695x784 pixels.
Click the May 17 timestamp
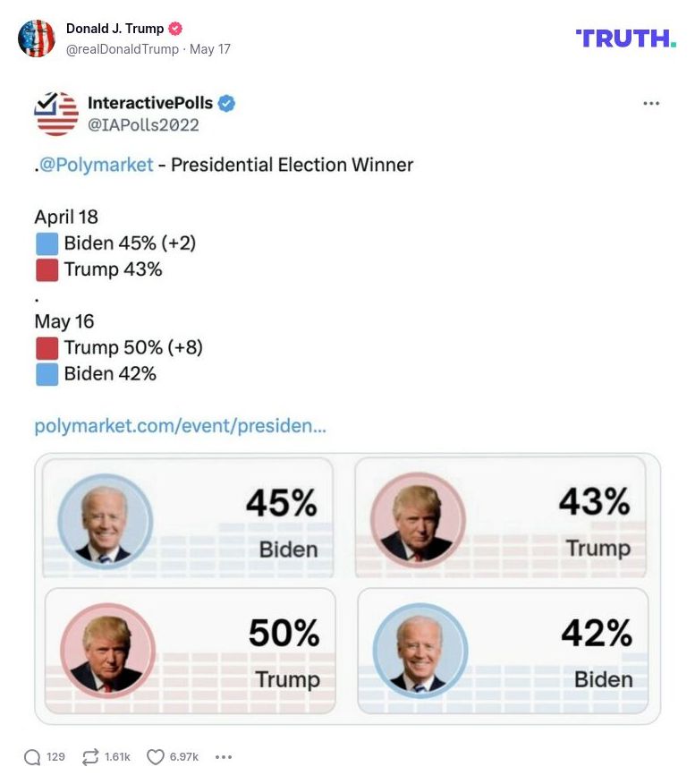pos(209,49)
